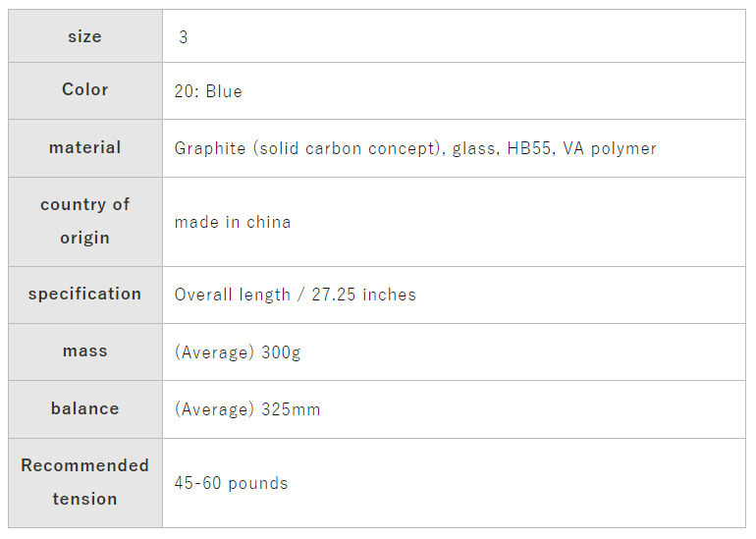This screenshot has width=756, height=539.
Task: Select the "(Average) 325mm" balance value
Action: [247, 409]
